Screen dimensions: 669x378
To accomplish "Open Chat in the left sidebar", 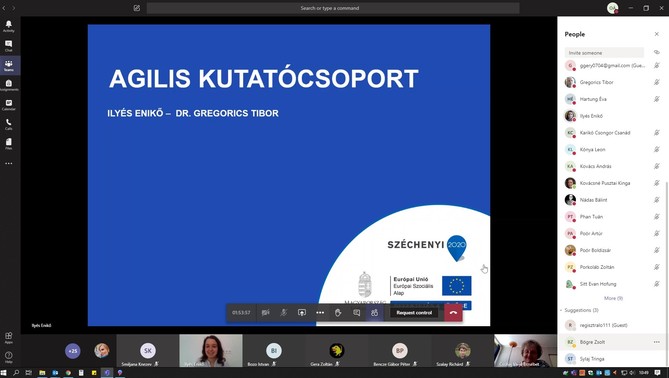I will (x=9, y=46).
